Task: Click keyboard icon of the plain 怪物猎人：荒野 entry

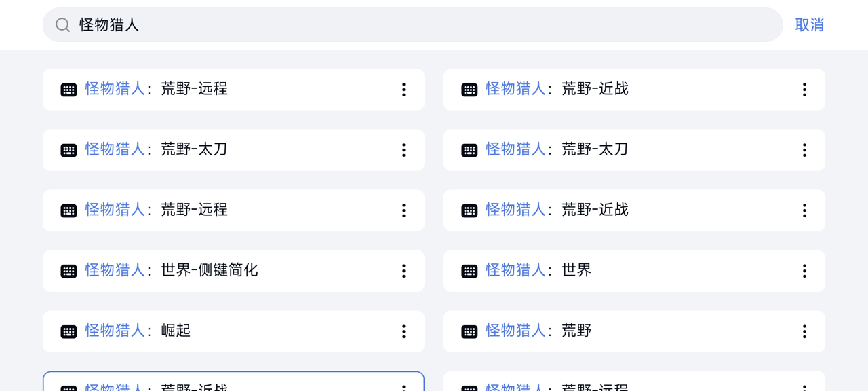Action: point(469,331)
